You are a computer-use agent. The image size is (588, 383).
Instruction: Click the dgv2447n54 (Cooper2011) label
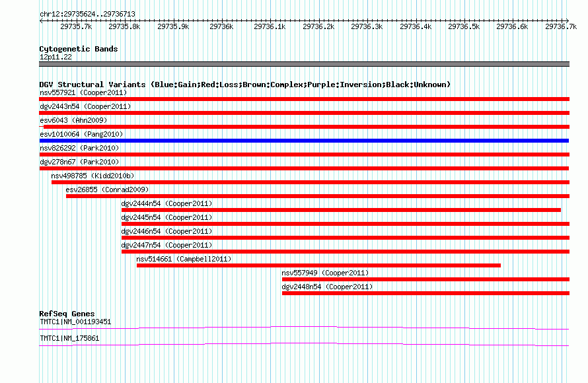pyautogui.click(x=166, y=245)
